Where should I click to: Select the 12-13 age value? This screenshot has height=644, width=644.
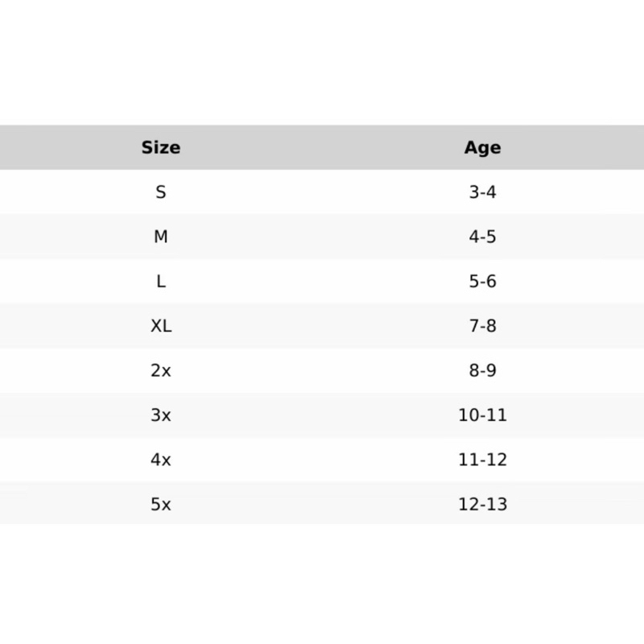[x=482, y=505]
